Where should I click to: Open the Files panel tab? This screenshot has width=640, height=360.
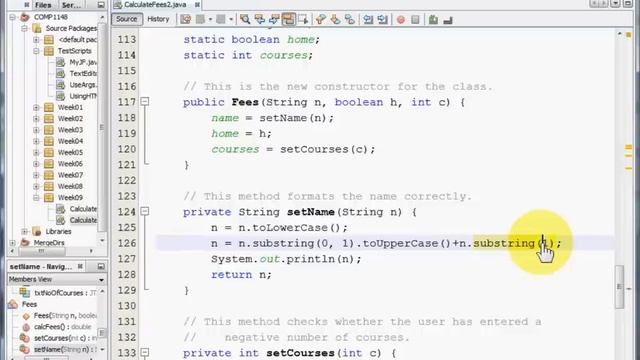coord(43,5)
